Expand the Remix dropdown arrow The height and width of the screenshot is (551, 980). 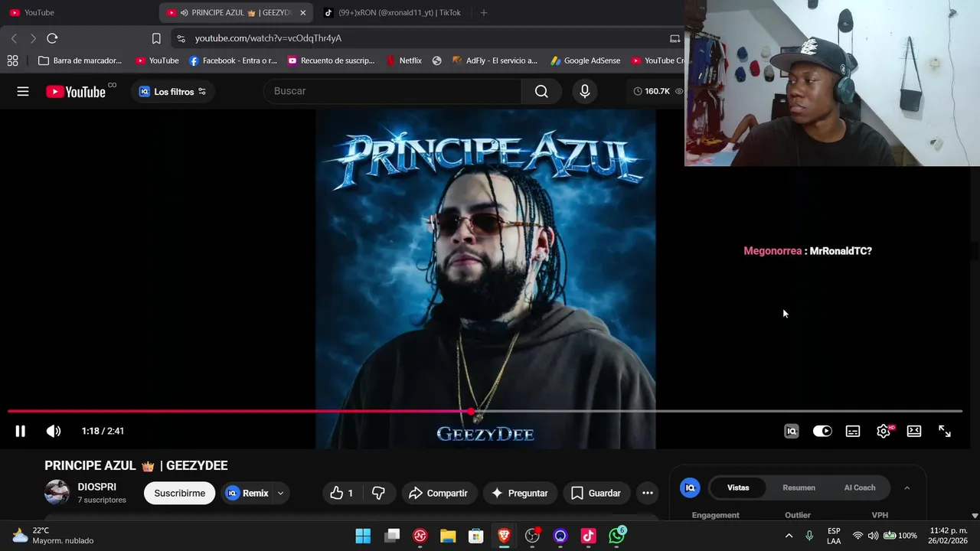[x=280, y=493]
